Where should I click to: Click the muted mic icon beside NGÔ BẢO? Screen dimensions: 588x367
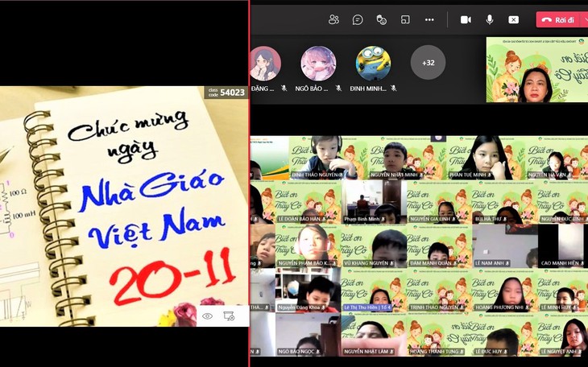pyautogui.click(x=338, y=89)
